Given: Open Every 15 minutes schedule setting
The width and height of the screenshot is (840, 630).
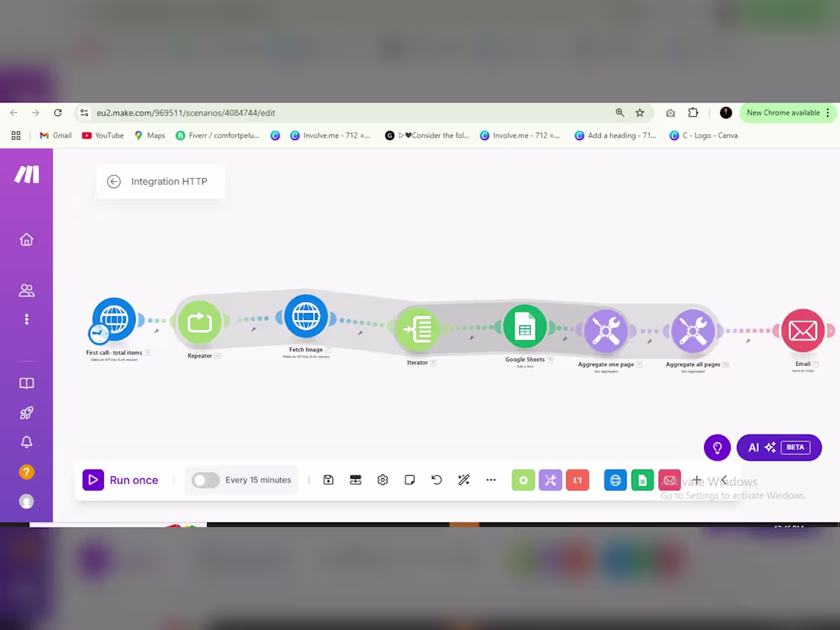Looking at the screenshot, I should [x=258, y=480].
